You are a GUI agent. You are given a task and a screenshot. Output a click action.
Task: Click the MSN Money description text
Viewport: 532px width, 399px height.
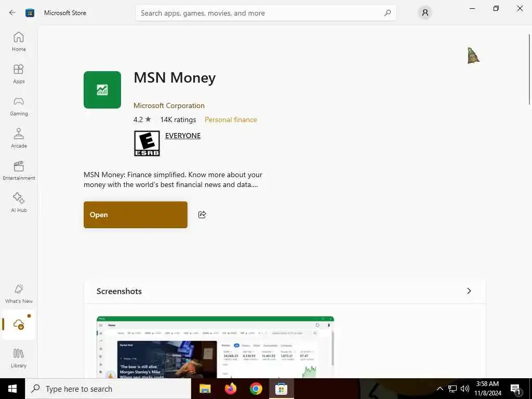pos(172,179)
